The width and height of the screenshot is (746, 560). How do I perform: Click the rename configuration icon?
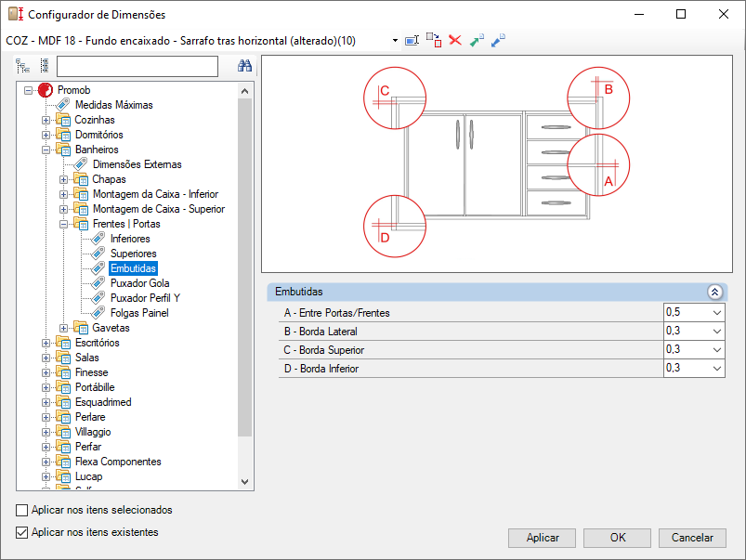(x=412, y=41)
